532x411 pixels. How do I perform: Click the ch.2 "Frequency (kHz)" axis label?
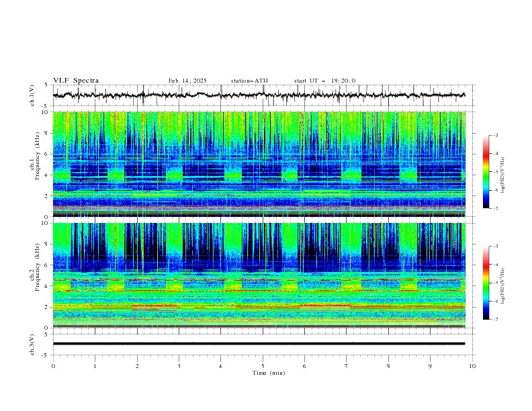(x=38, y=267)
